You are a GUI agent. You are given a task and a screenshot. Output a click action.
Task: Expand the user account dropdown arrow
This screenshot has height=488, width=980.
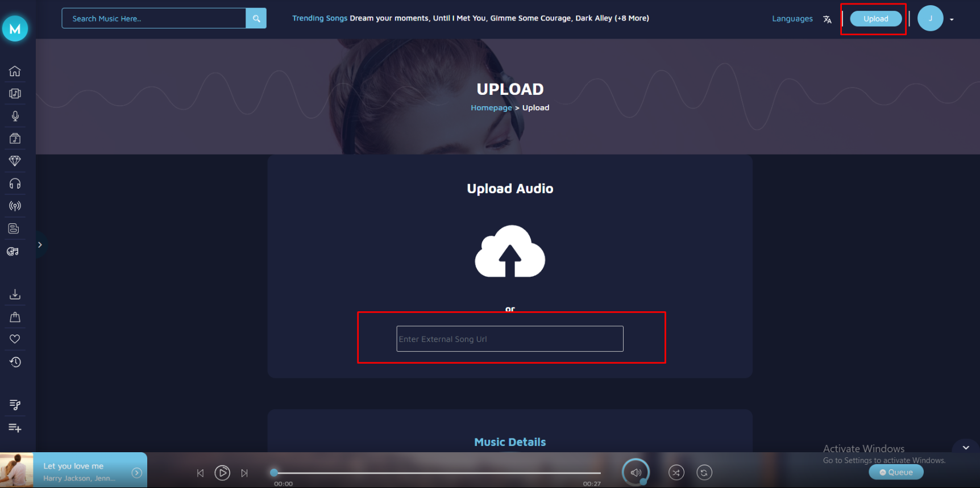click(x=952, y=19)
